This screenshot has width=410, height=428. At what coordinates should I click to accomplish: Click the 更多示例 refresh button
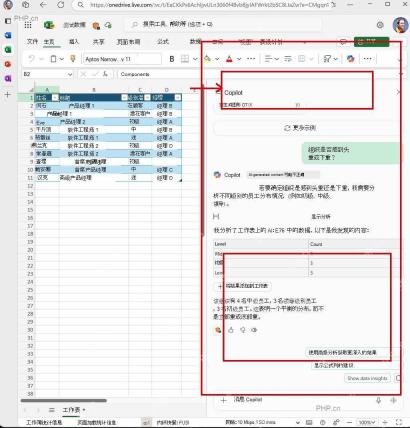click(300, 128)
